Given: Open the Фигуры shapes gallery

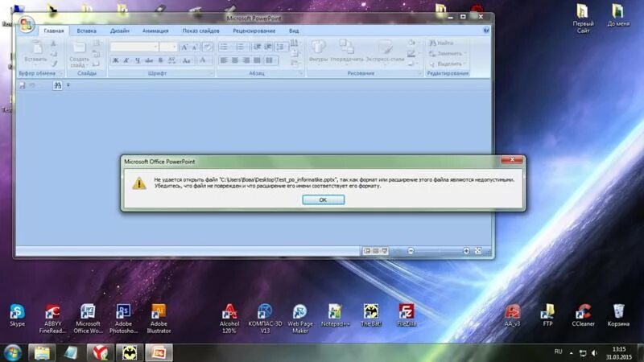Looking at the screenshot, I should pos(318,51).
